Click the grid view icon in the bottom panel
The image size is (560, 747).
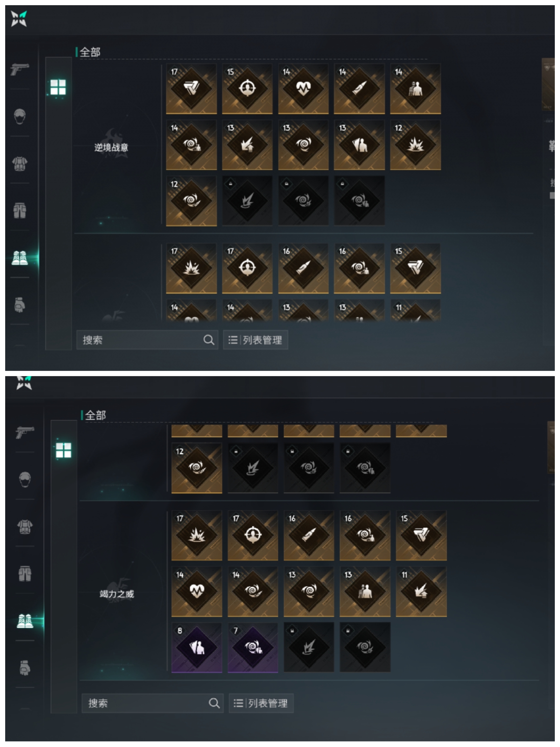tap(64, 450)
